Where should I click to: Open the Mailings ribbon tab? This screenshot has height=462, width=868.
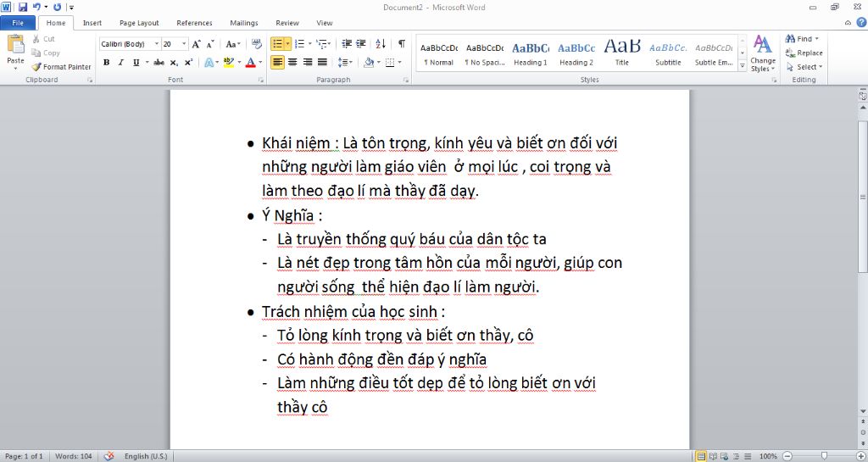(243, 23)
